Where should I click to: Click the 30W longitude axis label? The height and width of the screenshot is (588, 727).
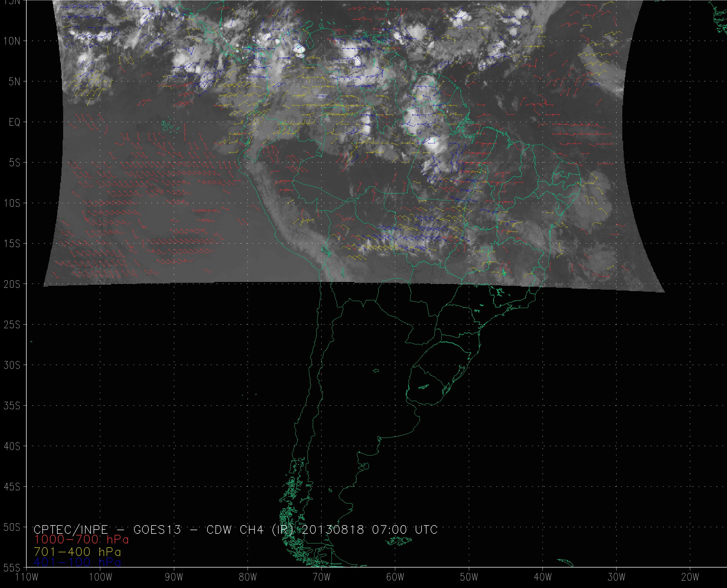pos(616,577)
